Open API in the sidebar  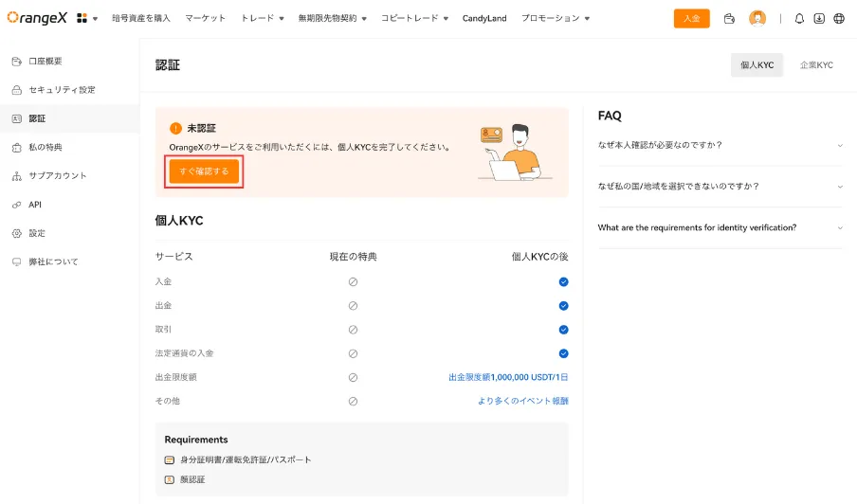click(x=69, y=205)
